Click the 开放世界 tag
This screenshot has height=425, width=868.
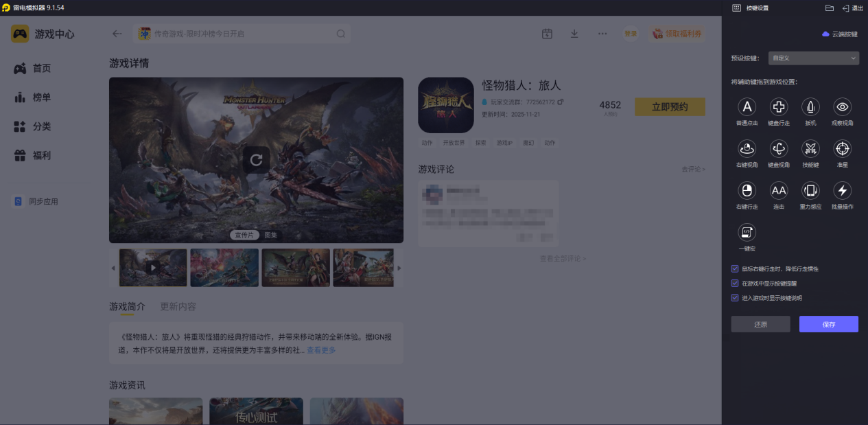454,143
